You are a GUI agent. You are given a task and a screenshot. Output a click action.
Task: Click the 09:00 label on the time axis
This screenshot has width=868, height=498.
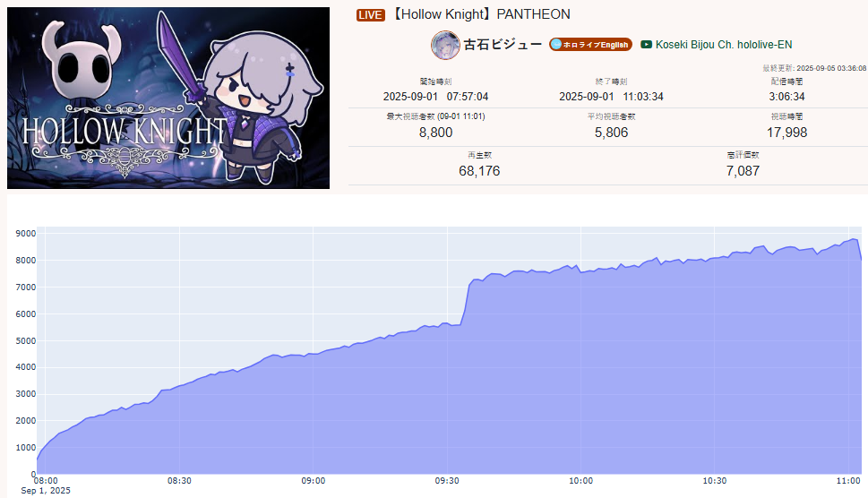tap(314, 481)
